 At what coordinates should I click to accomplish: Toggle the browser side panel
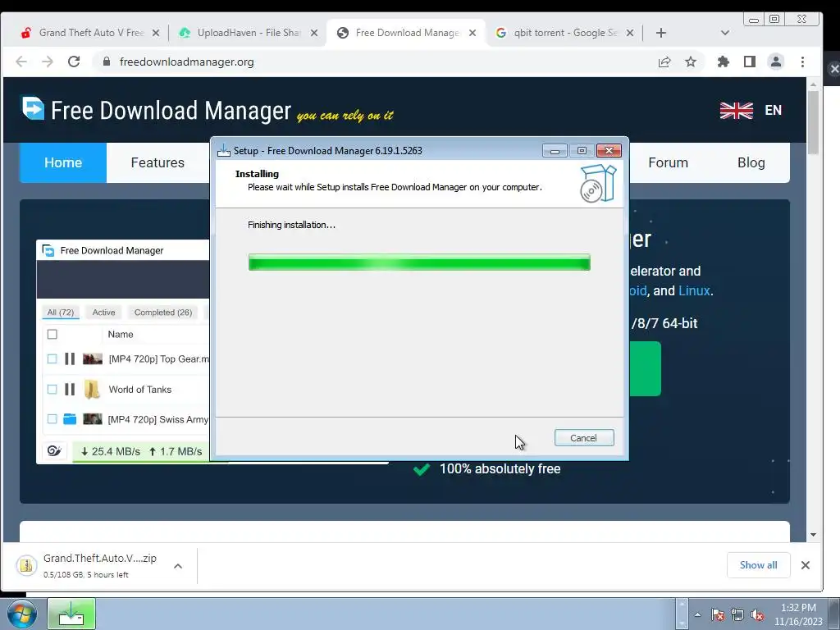[750, 62]
